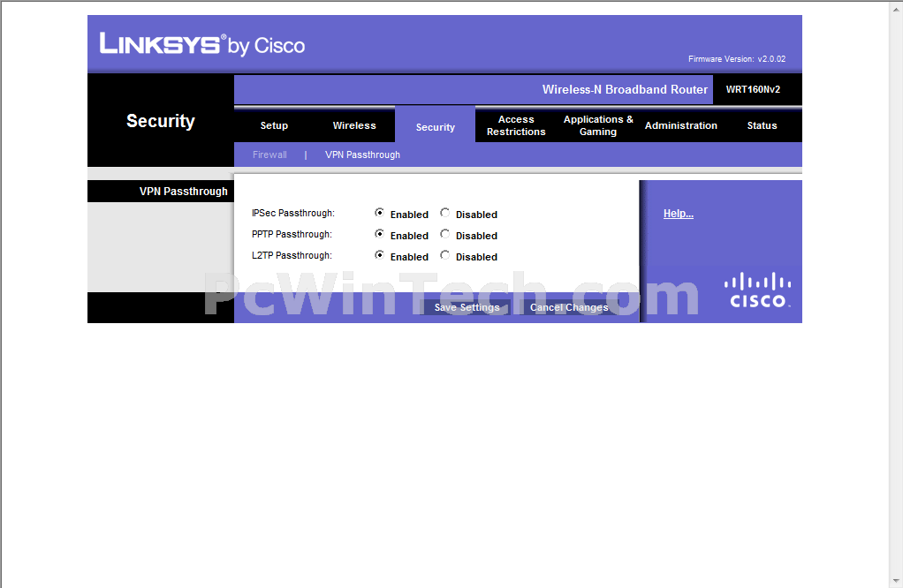The width and height of the screenshot is (903, 588).
Task: Enable L2TP Passthrough radio button
Action: click(x=379, y=255)
